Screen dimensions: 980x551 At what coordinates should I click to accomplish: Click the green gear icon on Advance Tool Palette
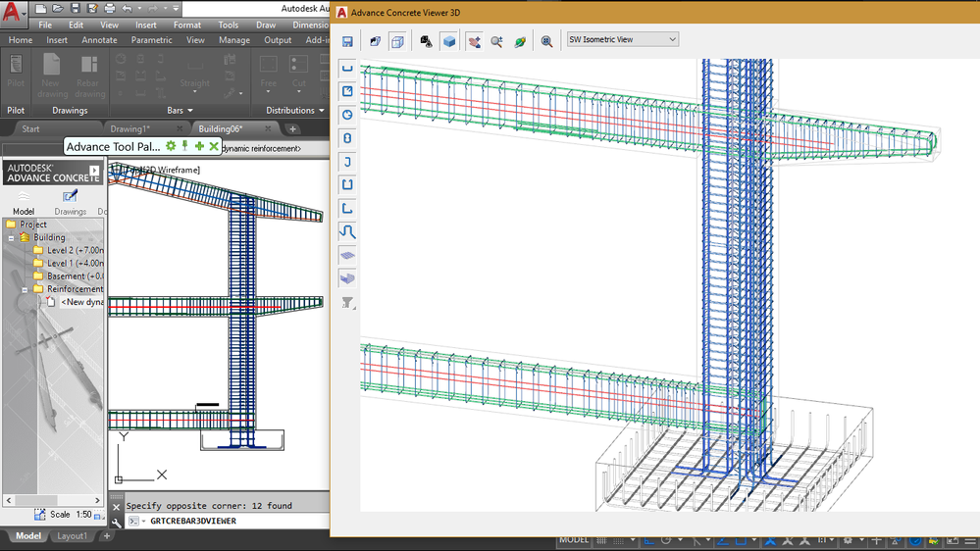pos(171,146)
